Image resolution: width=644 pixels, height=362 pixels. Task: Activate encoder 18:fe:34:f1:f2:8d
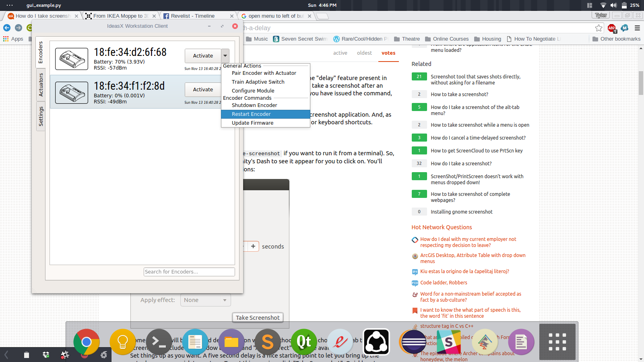pos(203,90)
